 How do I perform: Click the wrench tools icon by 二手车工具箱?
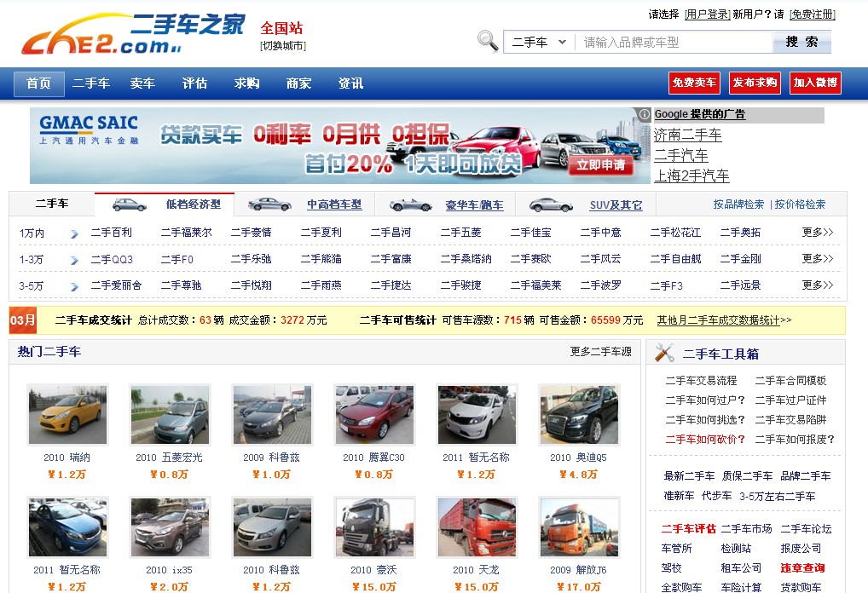click(664, 353)
